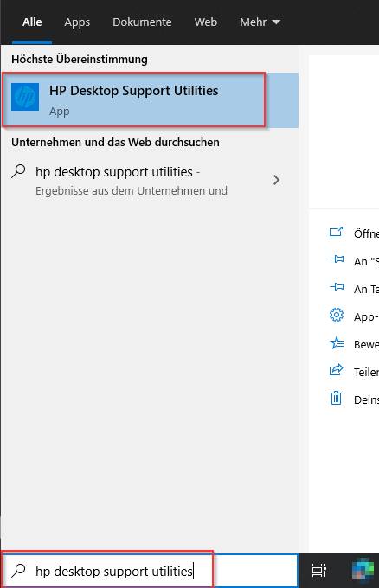Open app settings via the gear icon
This screenshot has height=588, width=379.
(x=337, y=315)
